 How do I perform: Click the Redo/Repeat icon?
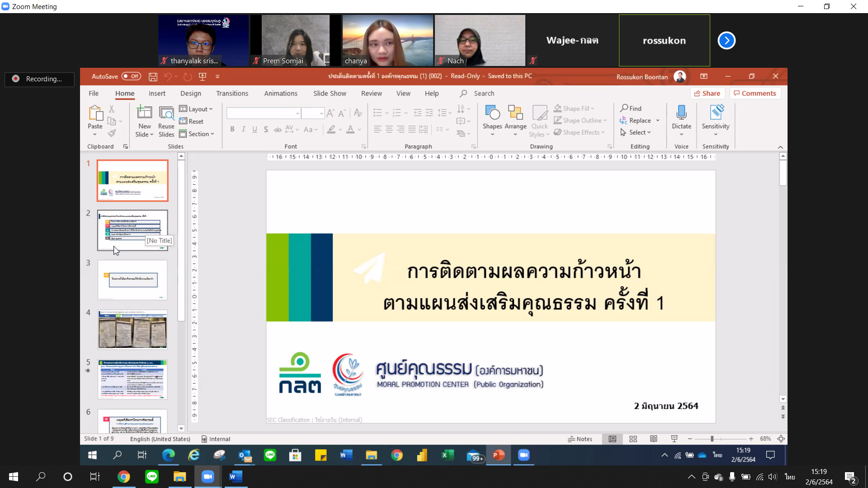tap(188, 77)
